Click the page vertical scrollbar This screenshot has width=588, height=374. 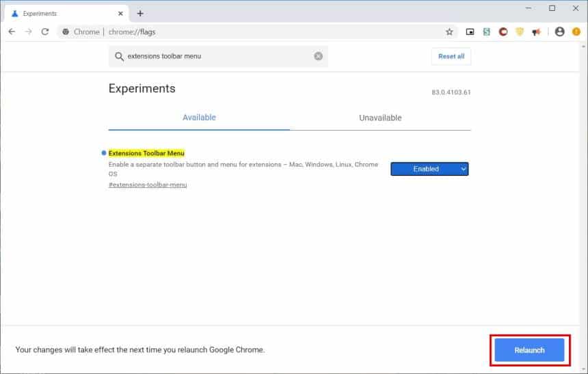tap(583, 206)
